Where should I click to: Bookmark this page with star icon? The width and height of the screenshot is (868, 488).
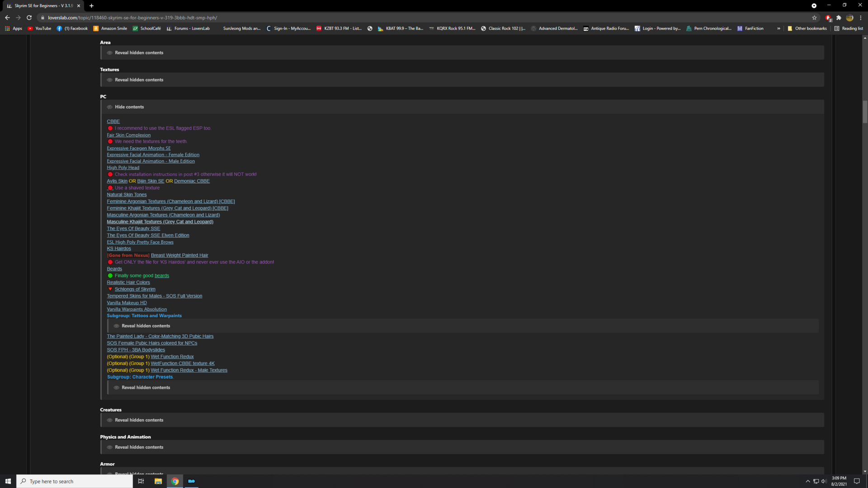pos(814,18)
